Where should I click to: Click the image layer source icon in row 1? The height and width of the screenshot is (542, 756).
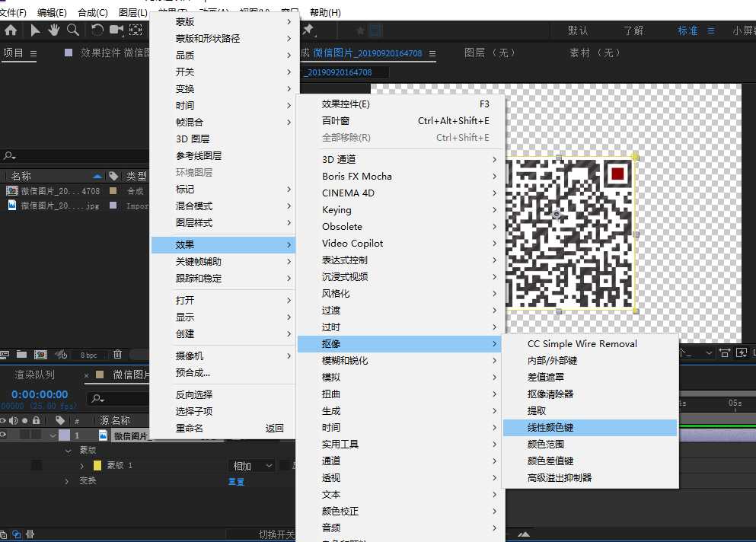click(104, 435)
